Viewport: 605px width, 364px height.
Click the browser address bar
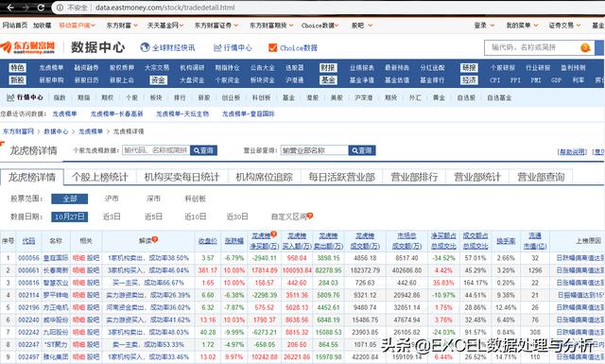pyautogui.click(x=328, y=8)
